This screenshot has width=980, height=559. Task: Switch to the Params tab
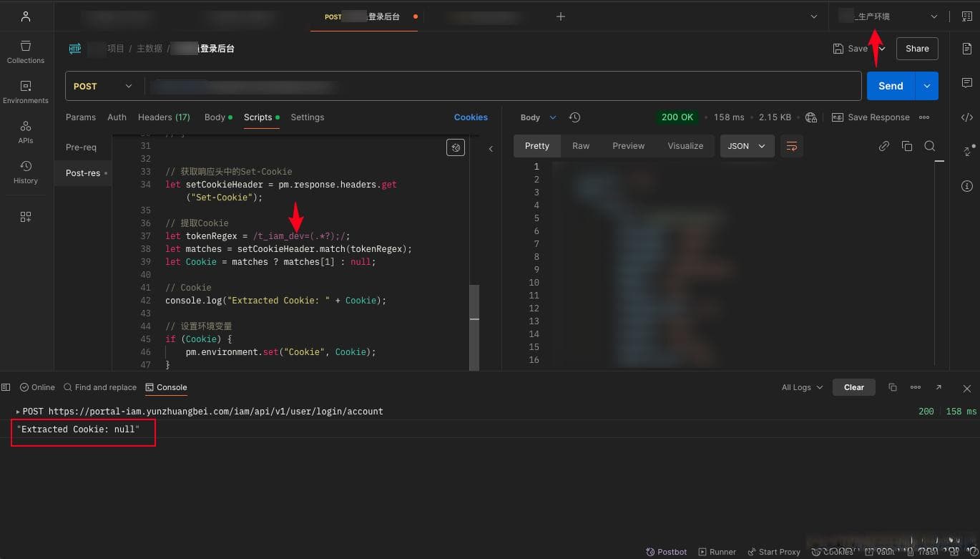(81, 117)
